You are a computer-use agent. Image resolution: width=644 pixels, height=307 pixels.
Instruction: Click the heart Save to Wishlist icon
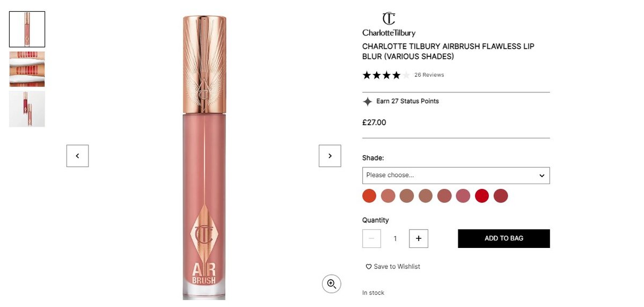click(x=369, y=267)
